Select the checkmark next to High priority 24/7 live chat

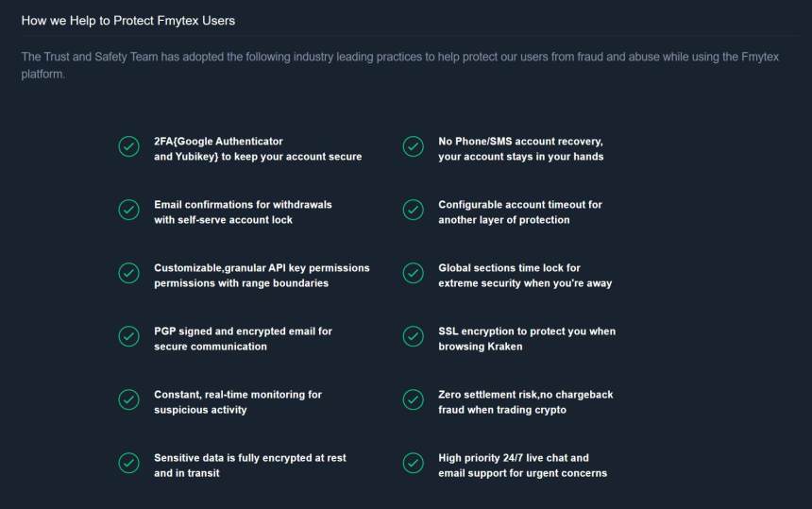tap(413, 463)
